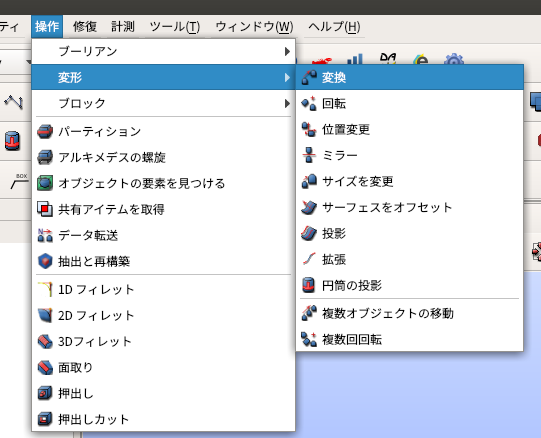The width and height of the screenshot is (541, 438).
Task: Click the 位置変更 icon
Action: [x=309, y=130]
